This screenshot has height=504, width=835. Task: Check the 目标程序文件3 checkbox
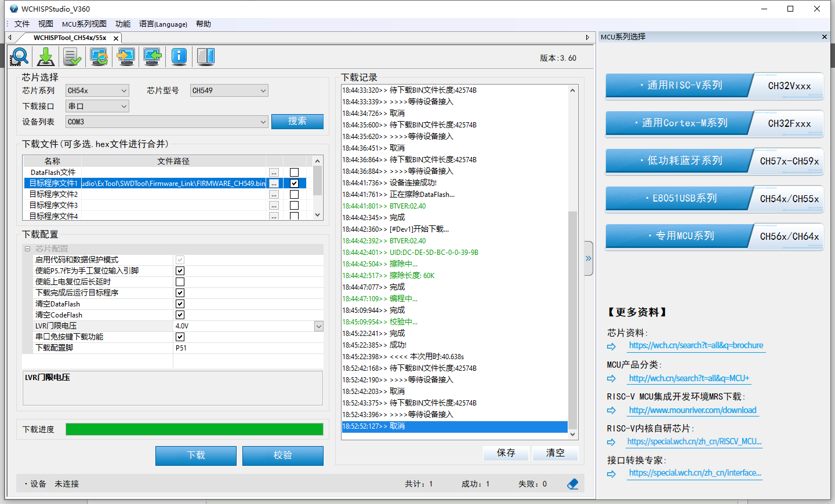pos(294,206)
